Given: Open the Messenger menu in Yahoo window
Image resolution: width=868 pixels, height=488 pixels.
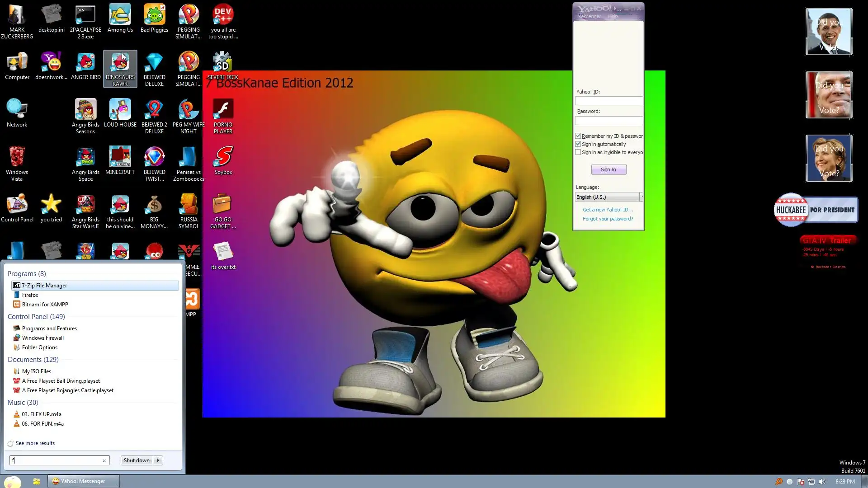Looking at the screenshot, I should (x=589, y=17).
